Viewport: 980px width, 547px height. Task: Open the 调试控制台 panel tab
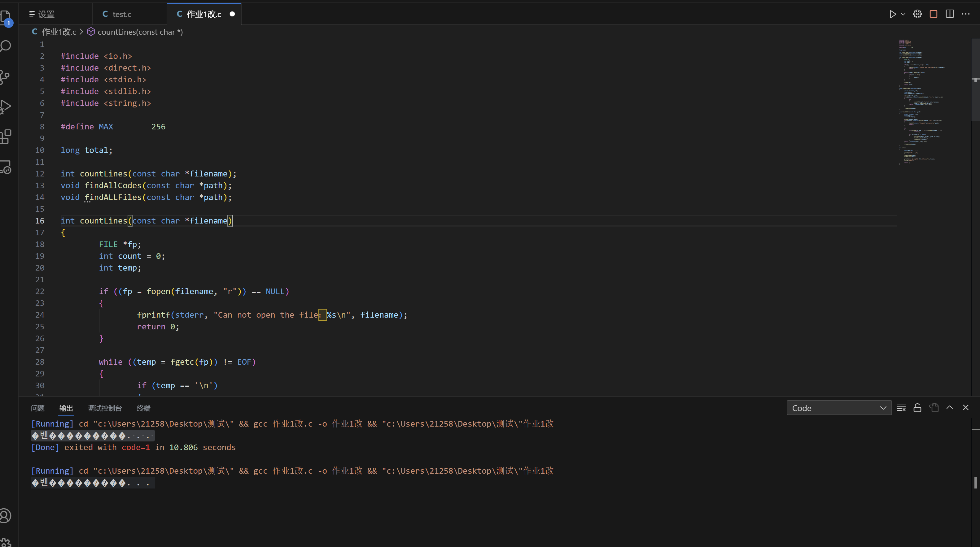(105, 408)
